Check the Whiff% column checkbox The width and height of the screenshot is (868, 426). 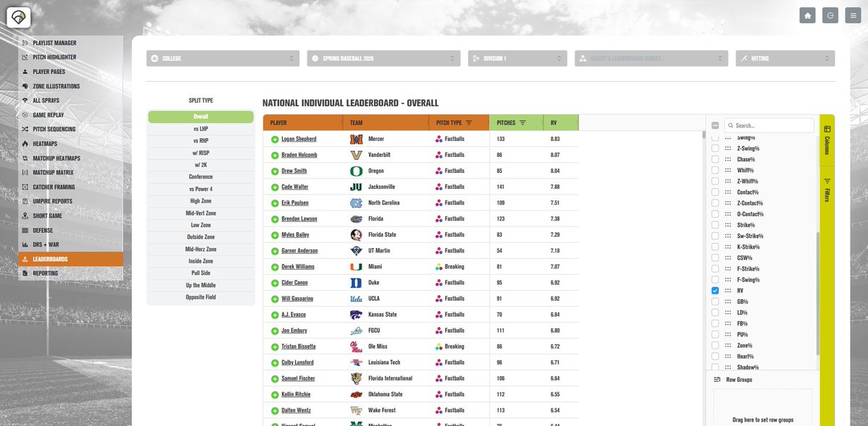(x=715, y=170)
